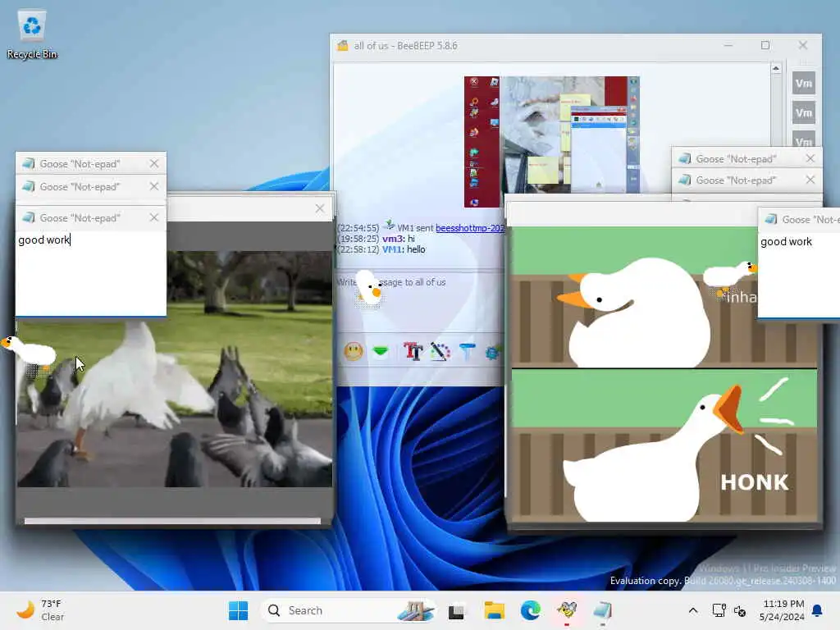
Task: Click the 'vm3: hi' chat message
Action: (x=376, y=239)
